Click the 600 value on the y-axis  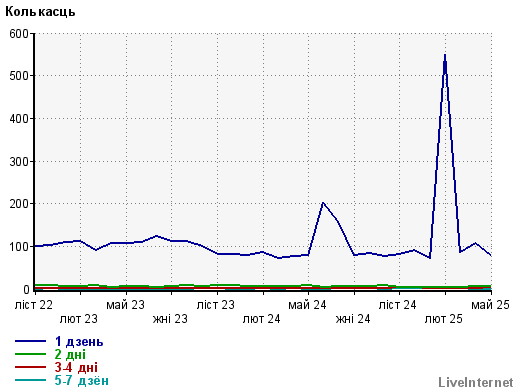pos(19,34)
